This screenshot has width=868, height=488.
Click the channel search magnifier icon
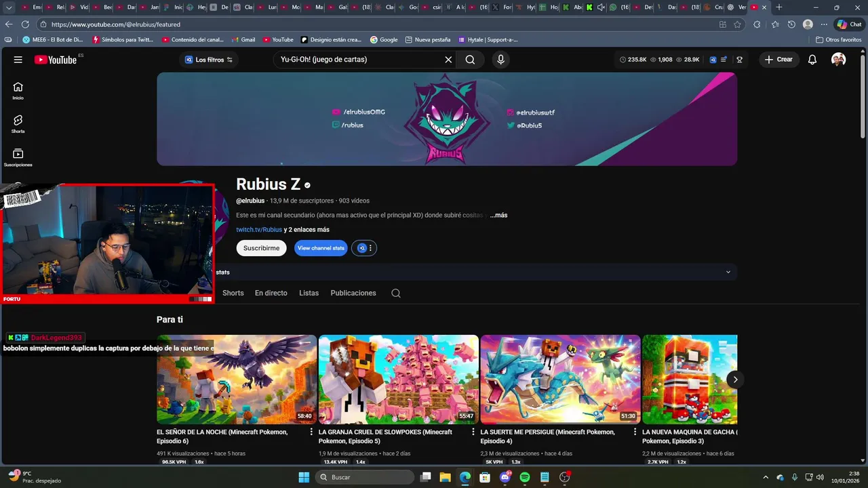[396, 293]
